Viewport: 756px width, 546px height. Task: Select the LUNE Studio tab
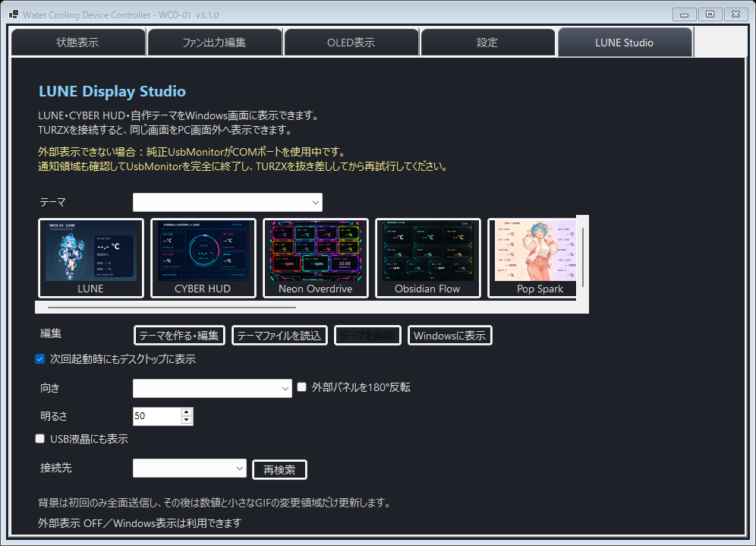pyautogui.click(x=625, y=43)
